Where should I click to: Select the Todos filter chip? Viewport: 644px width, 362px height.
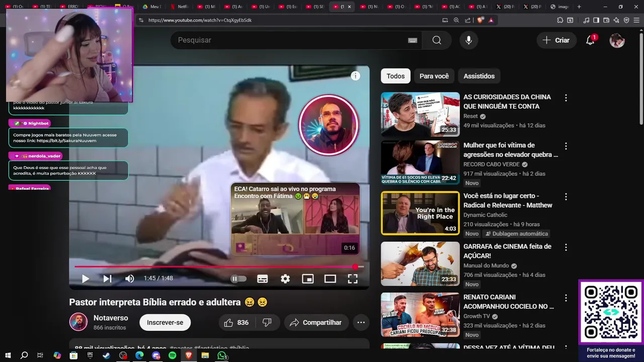coord(395,76)
